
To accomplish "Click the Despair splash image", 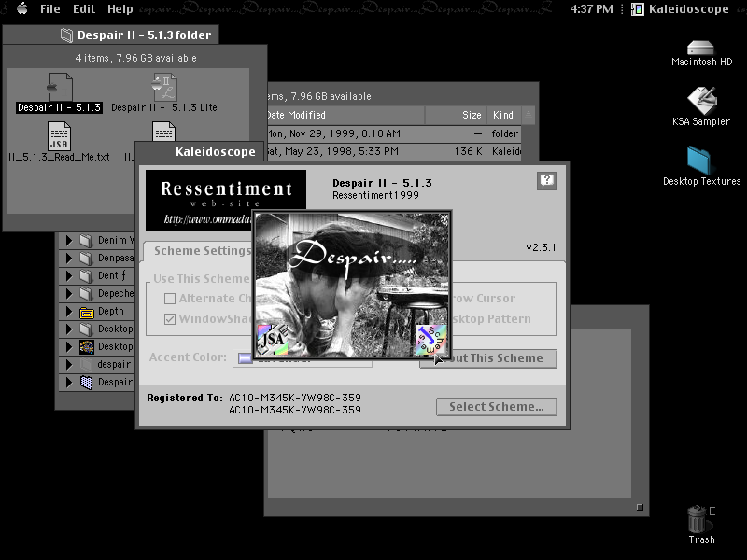I will click(352, 285).
